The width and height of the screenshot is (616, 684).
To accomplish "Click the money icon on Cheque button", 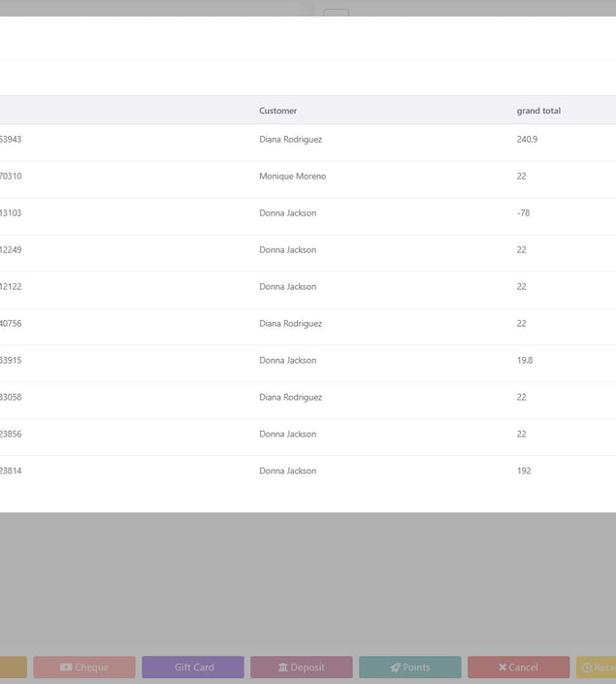I will click(66, 668).
